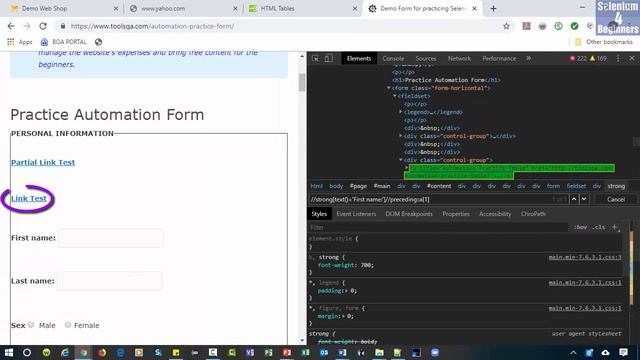Viewport: 640px width, 360px height.
Task: Open the DevTools three-dot customize menu
Action: tap(618, 58)
